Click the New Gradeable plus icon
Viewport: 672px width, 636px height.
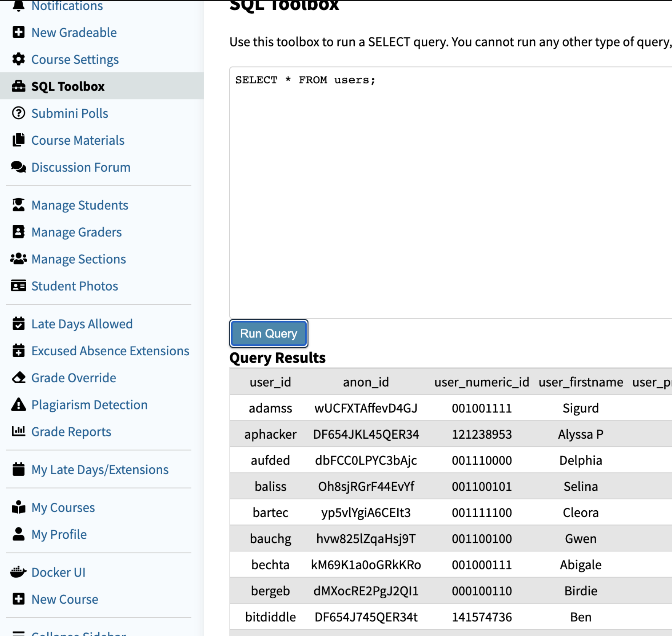pos(18,32)
